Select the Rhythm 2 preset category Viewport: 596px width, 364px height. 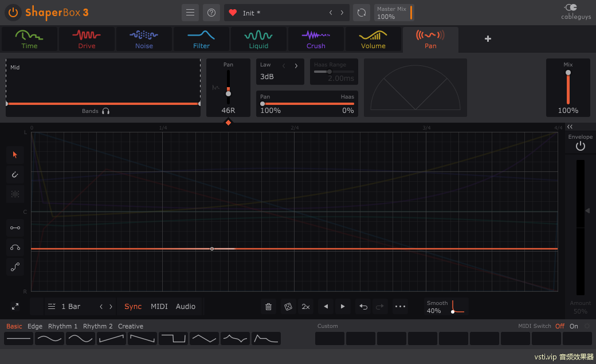[x=97, y=326]
